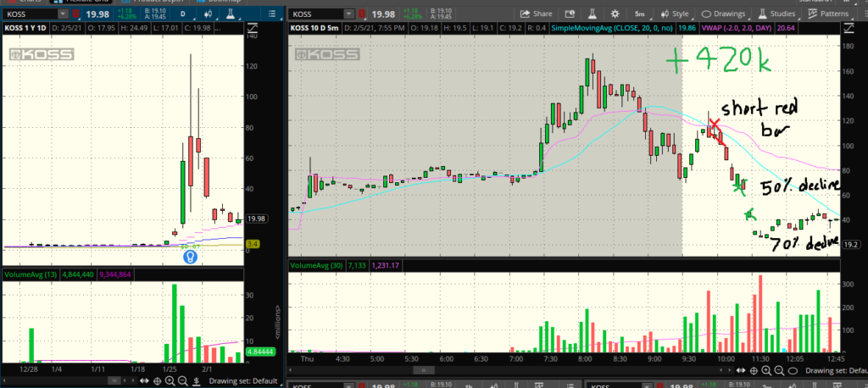Click price axis settings icon on left chart
This screenshot has height=388, width=868.
pyautogui.click(x=252, y=26)
